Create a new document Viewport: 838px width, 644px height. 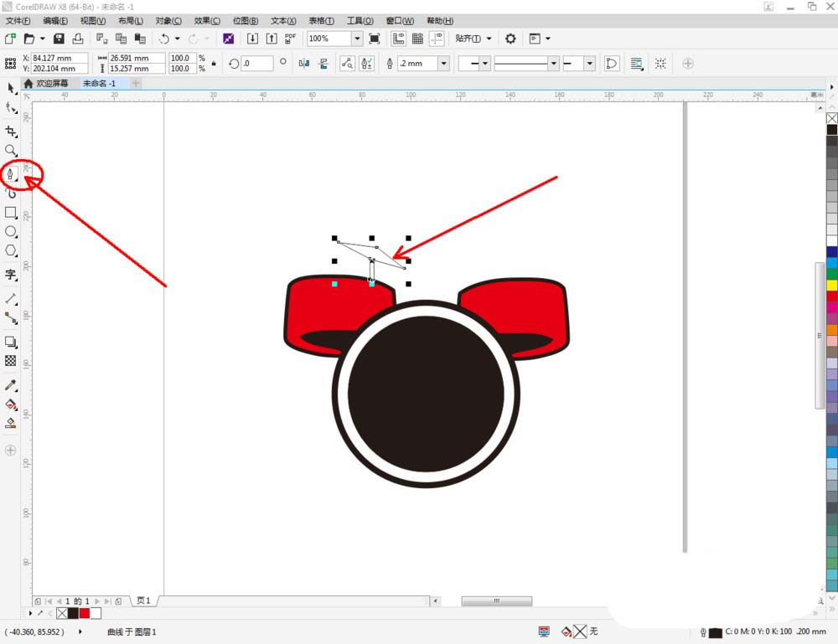[x=10, y=39]
